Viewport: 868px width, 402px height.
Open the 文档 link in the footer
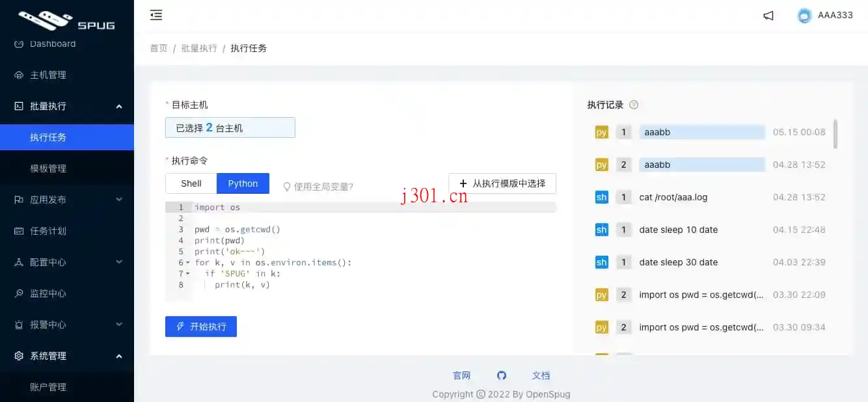click(x=541, y=375)
